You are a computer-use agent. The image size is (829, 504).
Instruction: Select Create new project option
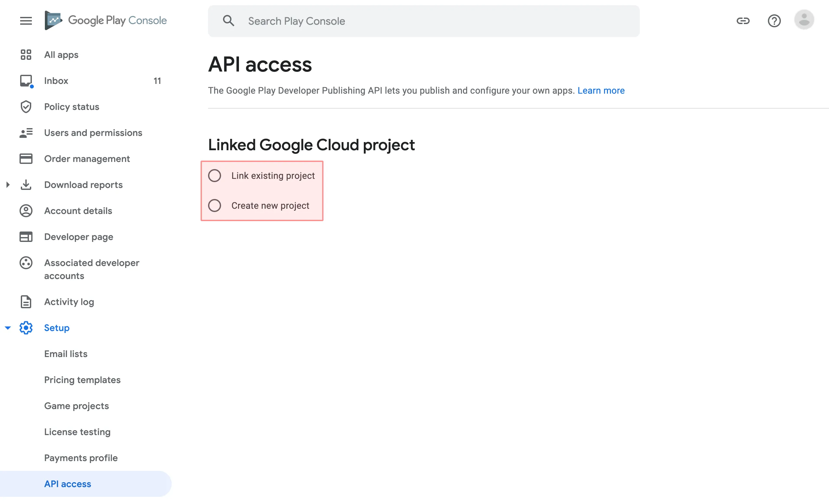click(215, 206)
